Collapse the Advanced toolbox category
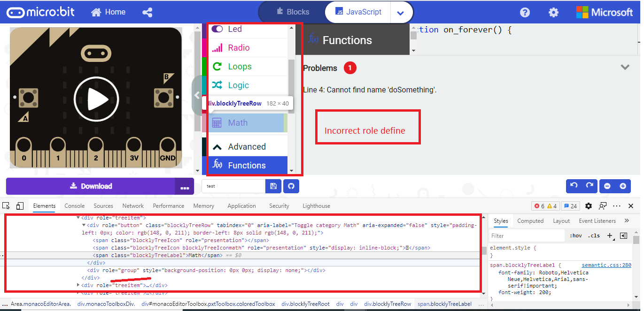Screen dimensions: 644x311 click(248, 146)
